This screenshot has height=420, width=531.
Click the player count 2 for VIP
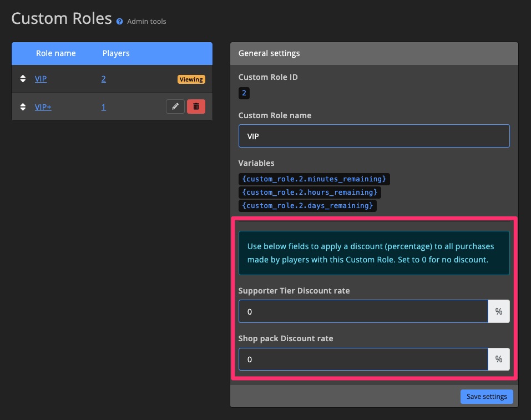point(103,79)
